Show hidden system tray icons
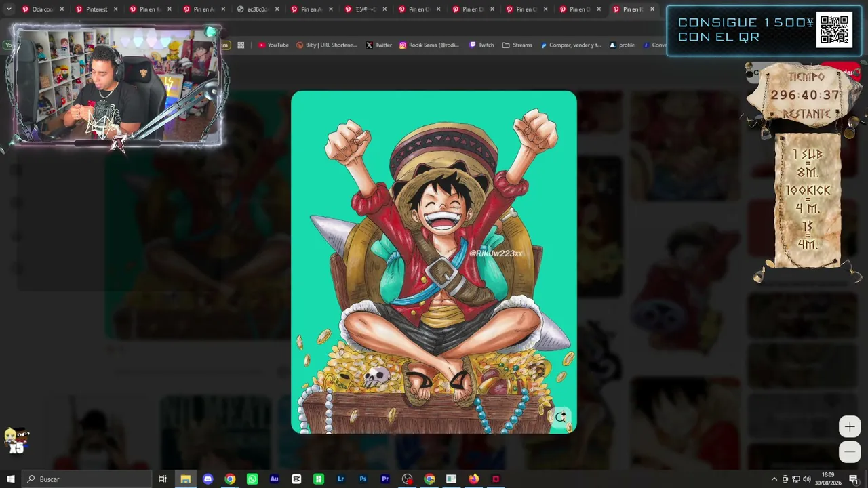This screenshot has height=488, width=868. tap(774, 479)
